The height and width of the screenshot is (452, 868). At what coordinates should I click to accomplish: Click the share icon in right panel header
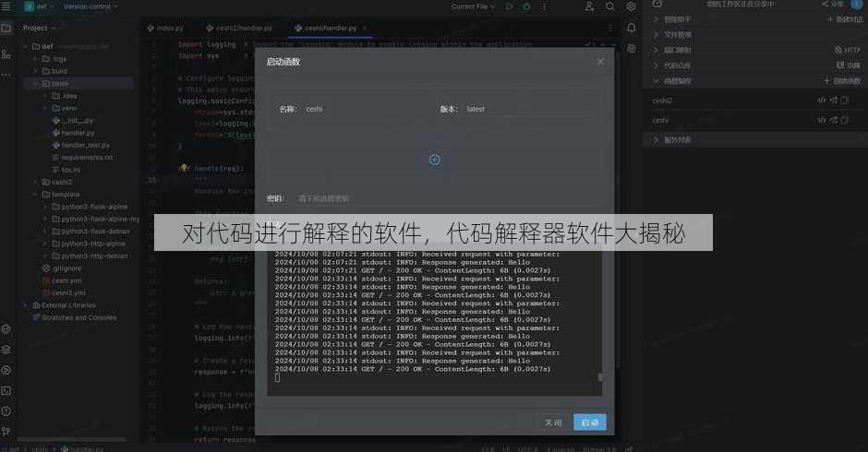(x=833, y=4)
